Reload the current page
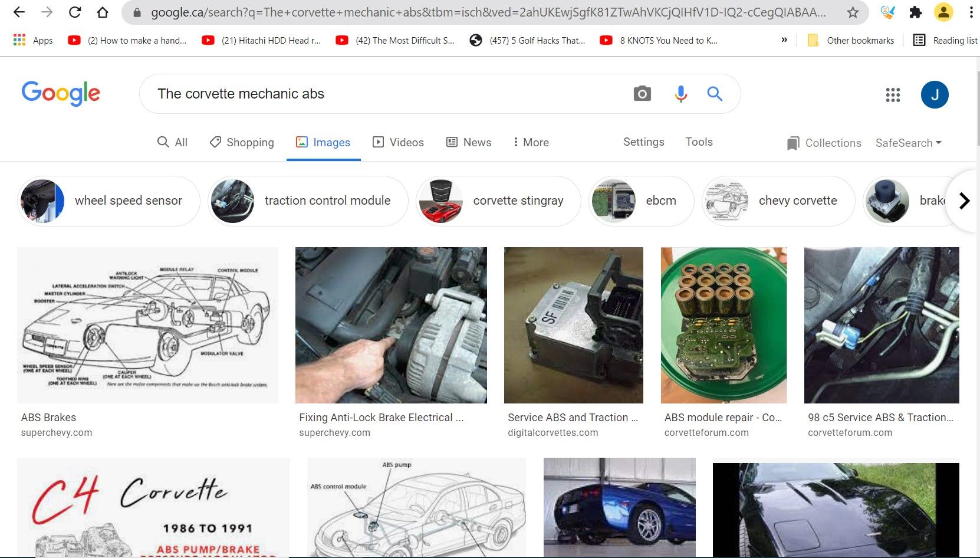Viewport: 980px width, 558px height. [75, 12]
